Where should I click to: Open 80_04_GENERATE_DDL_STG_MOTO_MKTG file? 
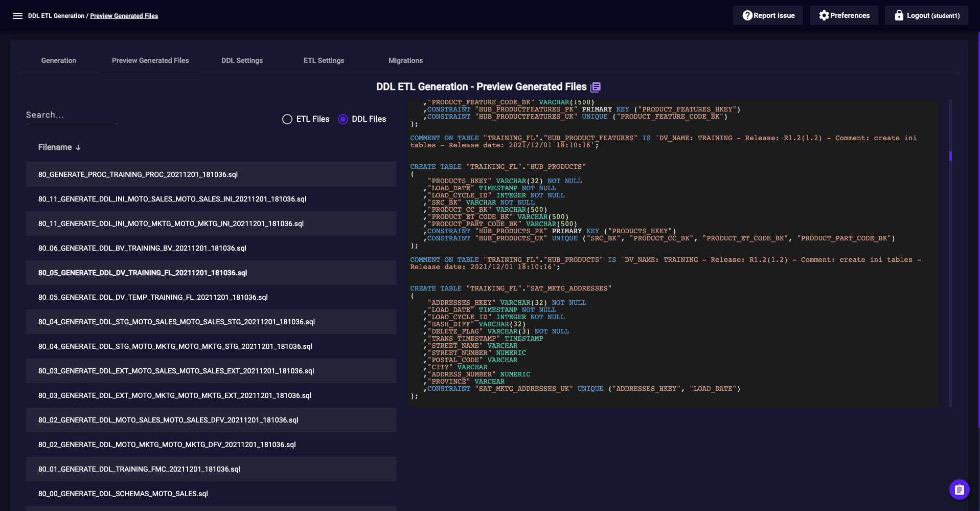[211, 346]
